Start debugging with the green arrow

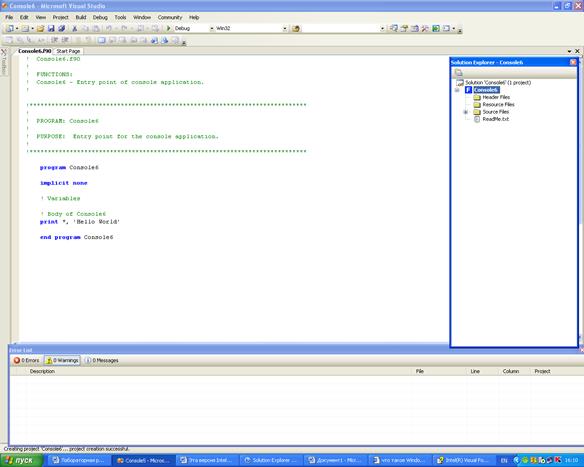pos(168,28)
